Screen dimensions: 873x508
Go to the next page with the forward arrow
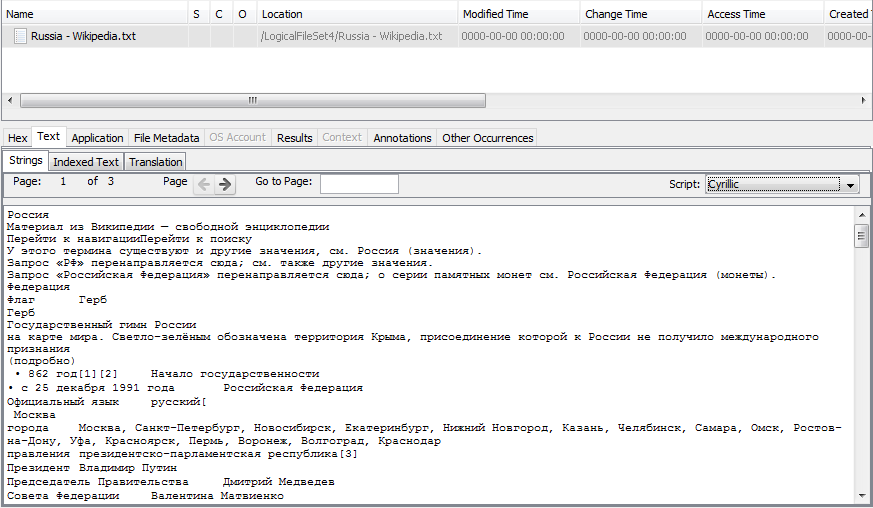[225, 184]
